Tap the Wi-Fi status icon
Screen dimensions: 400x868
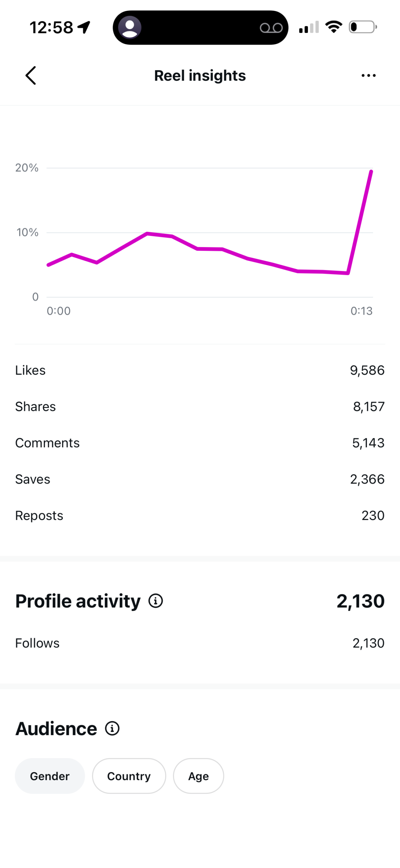tap(334, 27)
